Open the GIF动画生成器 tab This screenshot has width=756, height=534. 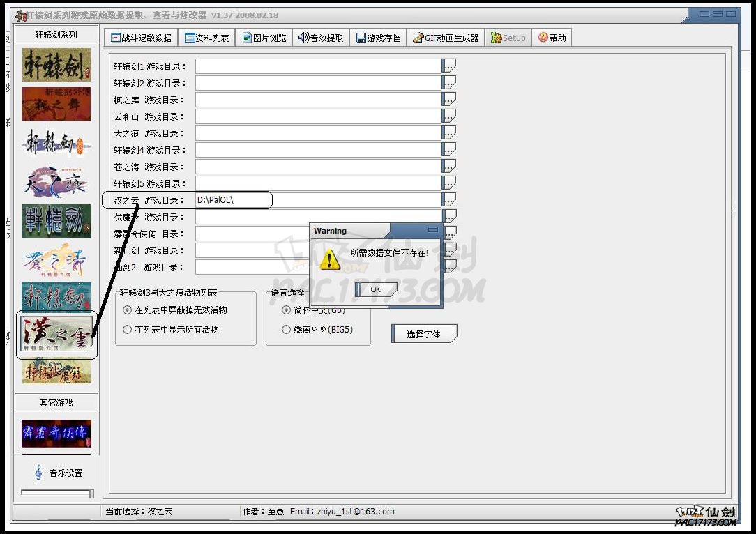[x=446, y=38]
